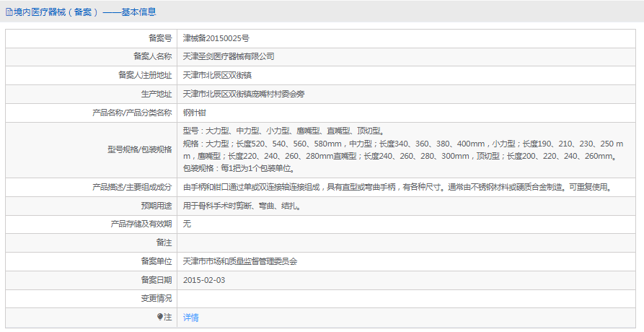
Task: Click the 产品名称/产品分类名称 label
Action: [132, 113]
